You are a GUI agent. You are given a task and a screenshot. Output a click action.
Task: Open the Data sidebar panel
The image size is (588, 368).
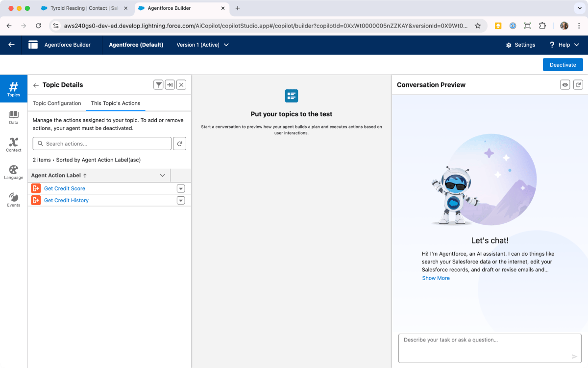coord(14,117)
